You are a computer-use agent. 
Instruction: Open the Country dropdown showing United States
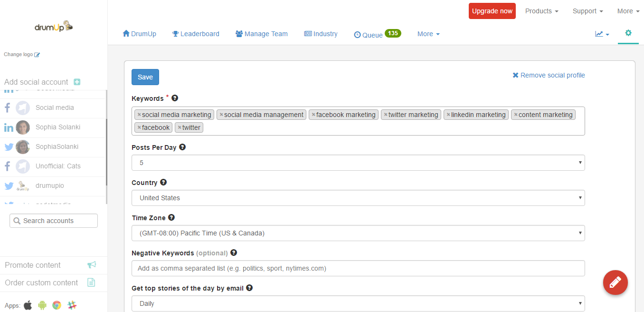(x=358, y=198)
